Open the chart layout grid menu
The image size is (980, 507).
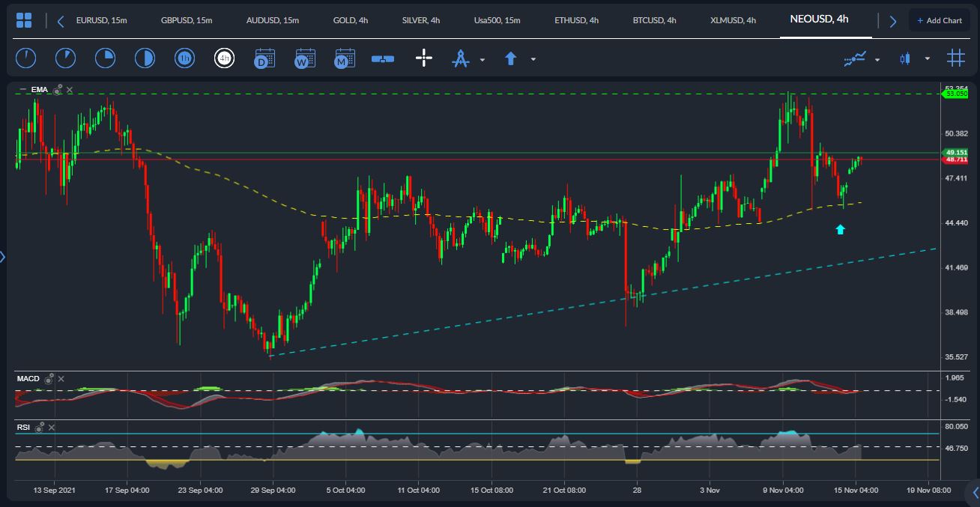coord(24,20)
